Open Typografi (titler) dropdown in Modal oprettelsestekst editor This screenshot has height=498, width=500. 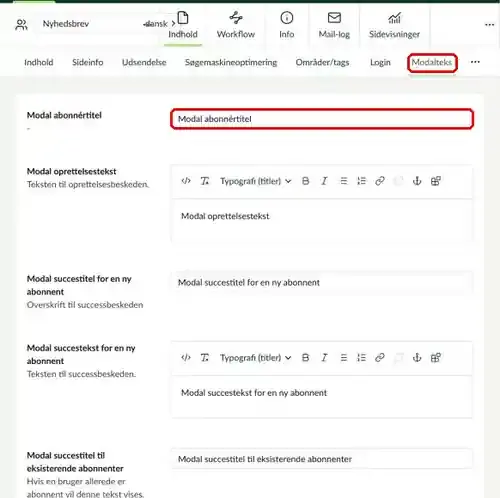coord(255,181)
